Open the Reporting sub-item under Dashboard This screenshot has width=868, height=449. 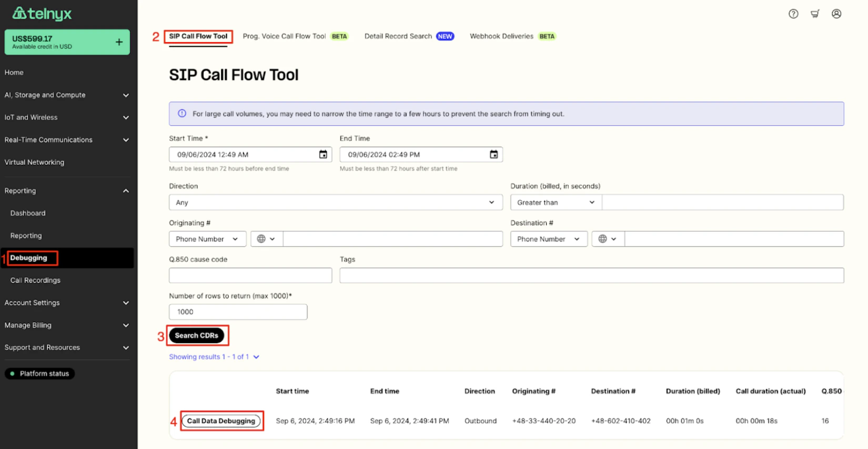click(x=26, y=236)
